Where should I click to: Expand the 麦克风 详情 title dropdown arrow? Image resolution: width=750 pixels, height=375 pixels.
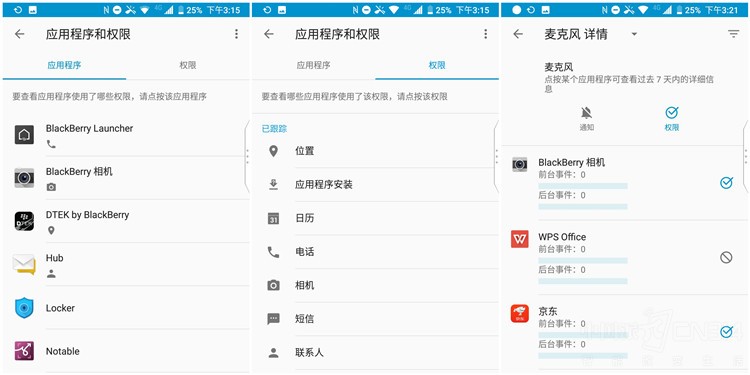coord(634,34)
